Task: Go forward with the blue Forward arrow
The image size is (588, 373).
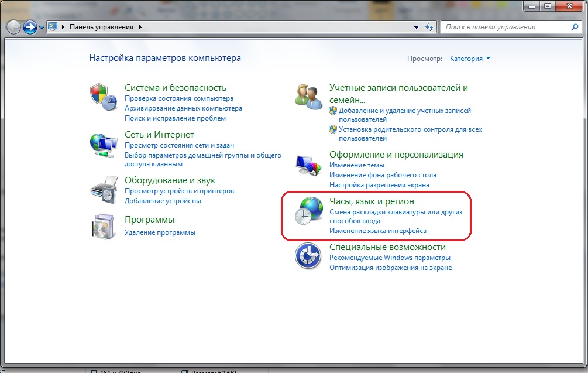Action: 30,27
